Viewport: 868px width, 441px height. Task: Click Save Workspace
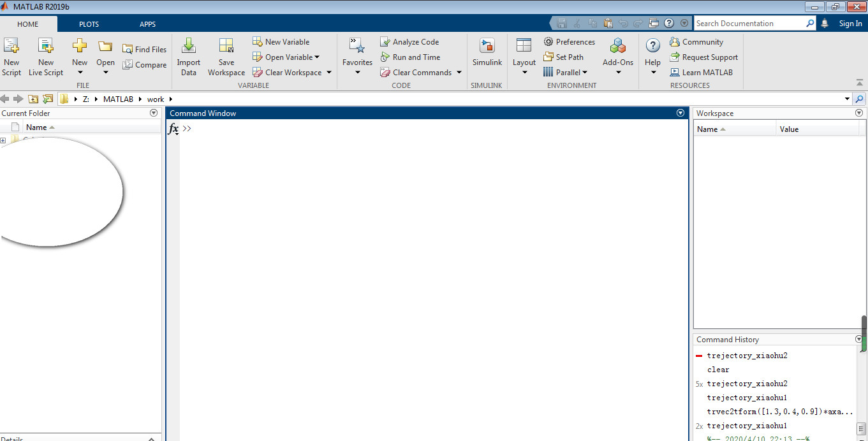[226, 57]
